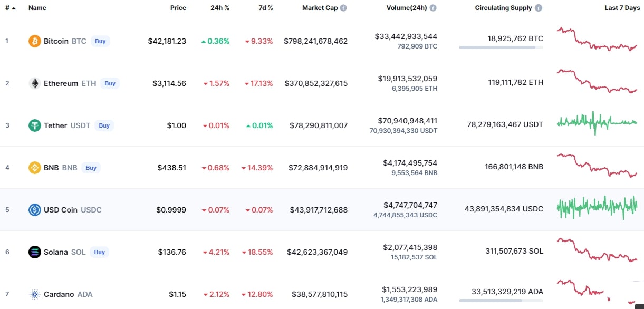Click BNB price $438.51
This screenshot has width=644, height=309.
coord(172,168)
